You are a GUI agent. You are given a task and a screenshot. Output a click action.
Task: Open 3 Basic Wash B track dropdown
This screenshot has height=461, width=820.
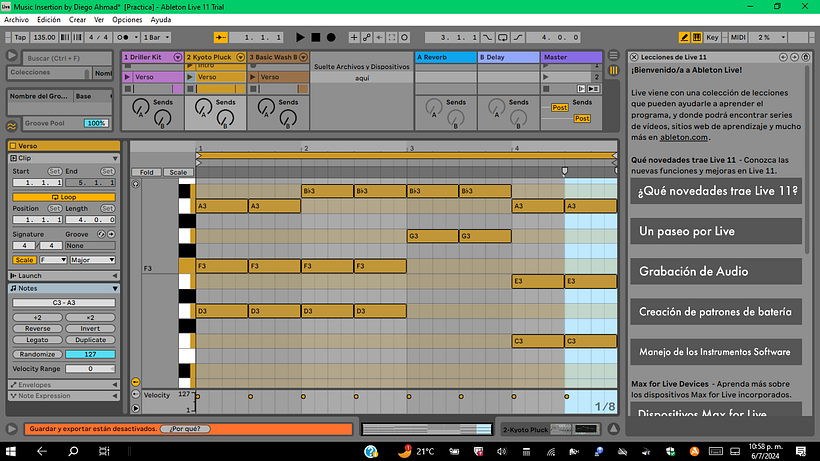pos(303,57)
